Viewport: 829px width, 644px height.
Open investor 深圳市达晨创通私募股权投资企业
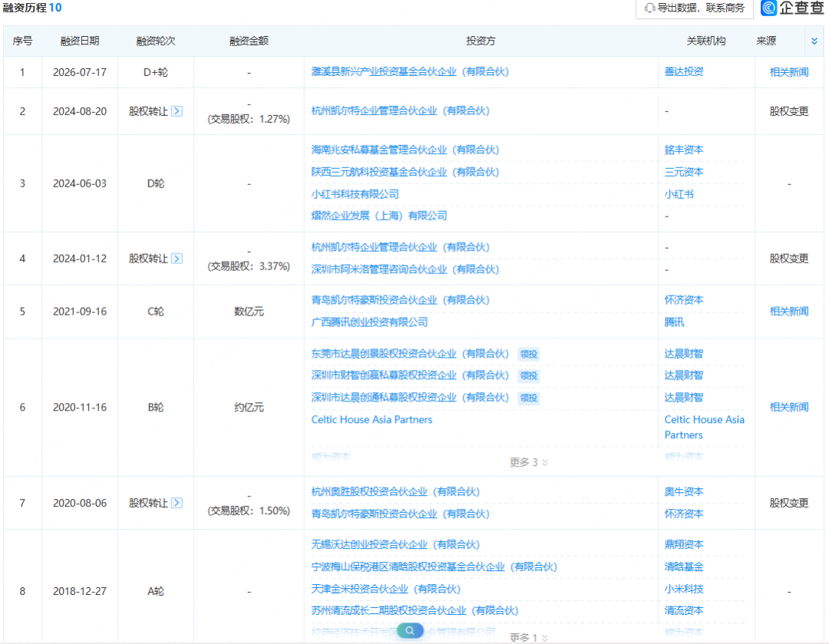point(410,398)
